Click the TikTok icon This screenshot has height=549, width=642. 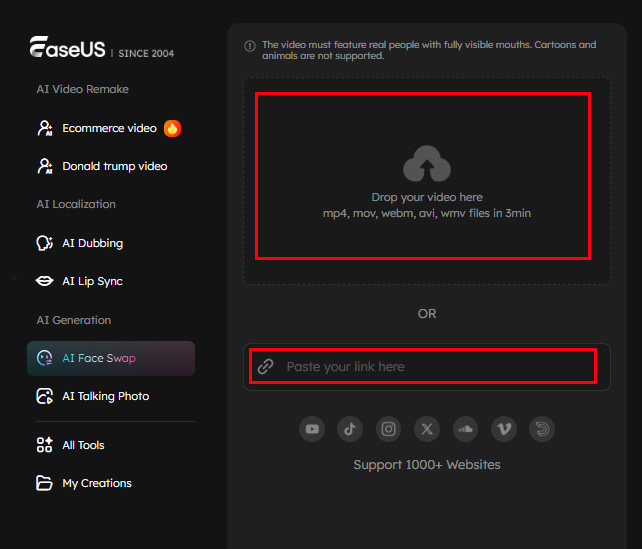click(350, 429)
